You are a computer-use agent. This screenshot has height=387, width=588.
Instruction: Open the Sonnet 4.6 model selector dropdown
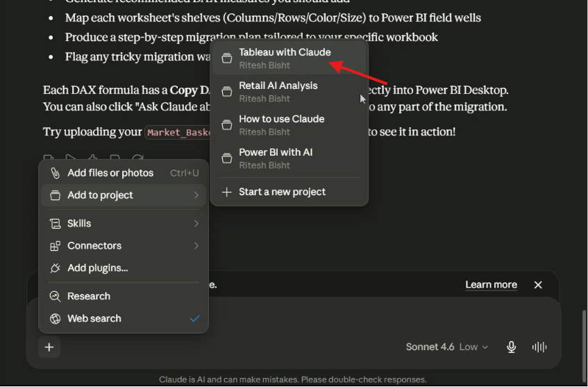coord(446,347)
